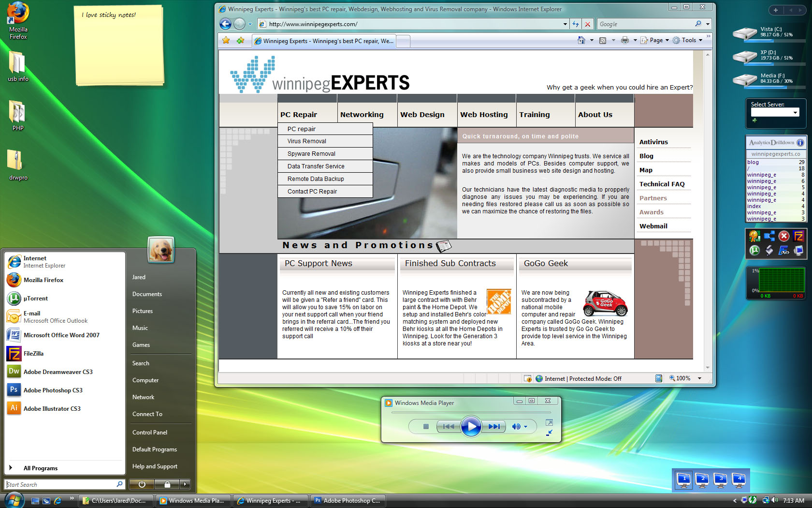
Task: Open shutdown options arrow in Start menu
Action: click(x=185, y=484)
